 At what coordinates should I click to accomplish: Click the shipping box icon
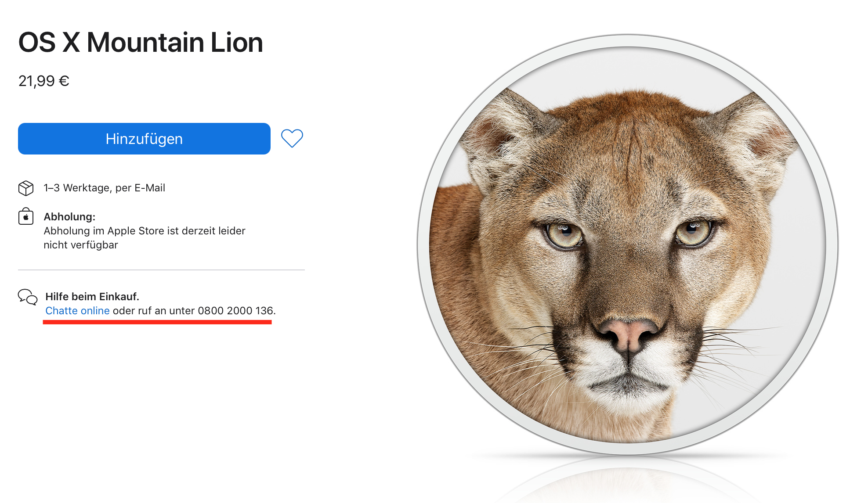pyautogui.click(x=26, y=188)
